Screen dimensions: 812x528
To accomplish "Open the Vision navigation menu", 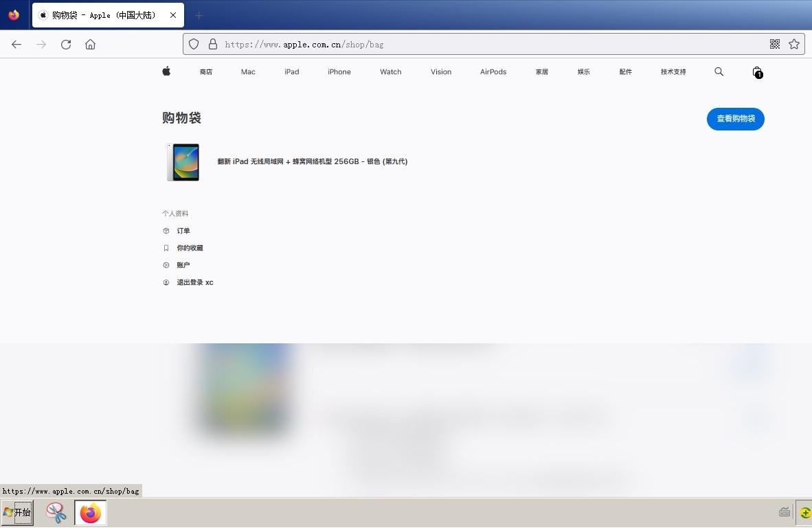I will (441, 72).
